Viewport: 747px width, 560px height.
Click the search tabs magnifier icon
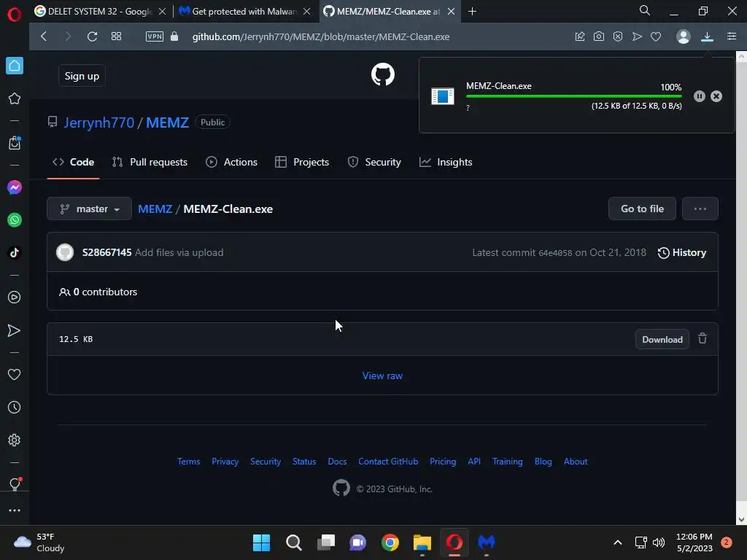click(645, 10)
